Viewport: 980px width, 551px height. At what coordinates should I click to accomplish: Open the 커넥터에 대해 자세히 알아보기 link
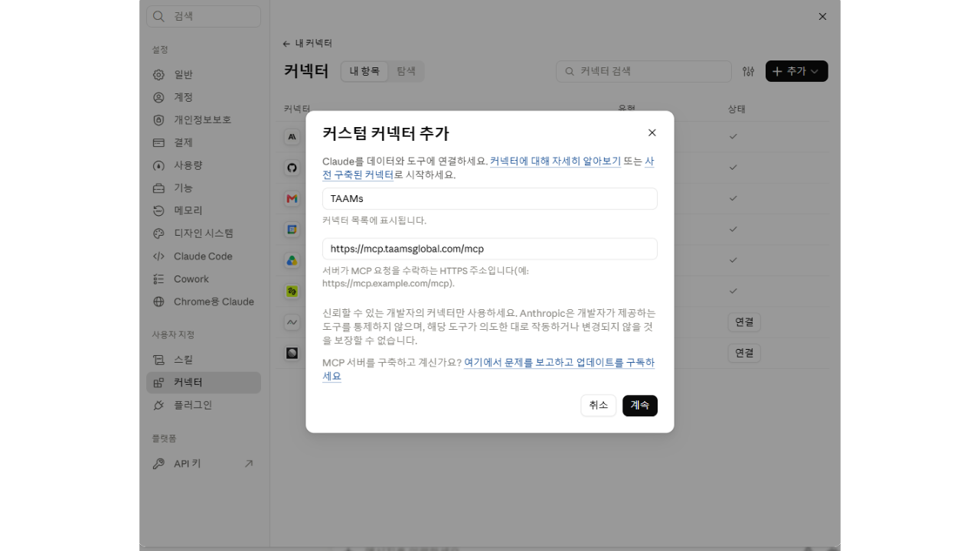tap(555, 161)
